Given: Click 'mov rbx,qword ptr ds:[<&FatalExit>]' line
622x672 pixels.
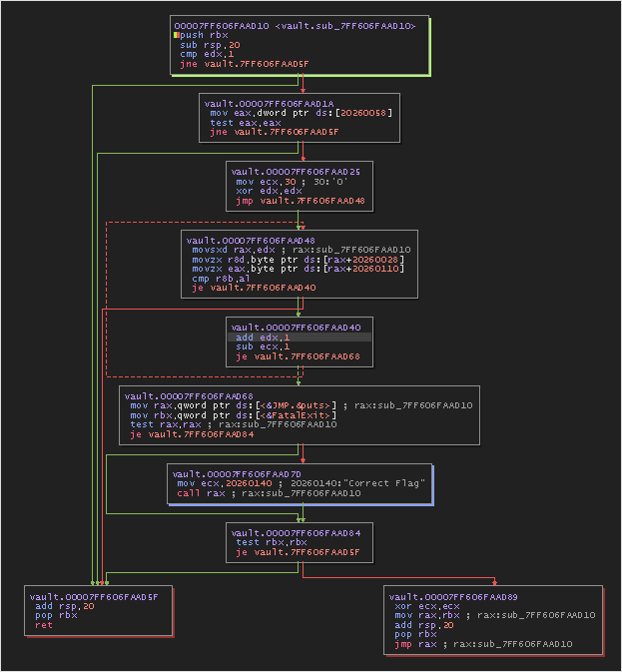Looking at the screenshot, I should [x=233, y=415].
